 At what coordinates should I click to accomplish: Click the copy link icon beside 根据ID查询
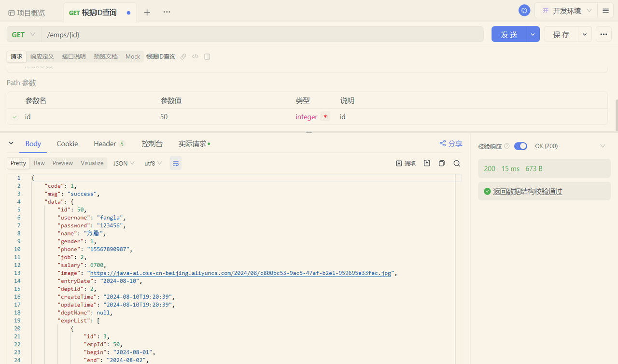[x=183, y=56]
